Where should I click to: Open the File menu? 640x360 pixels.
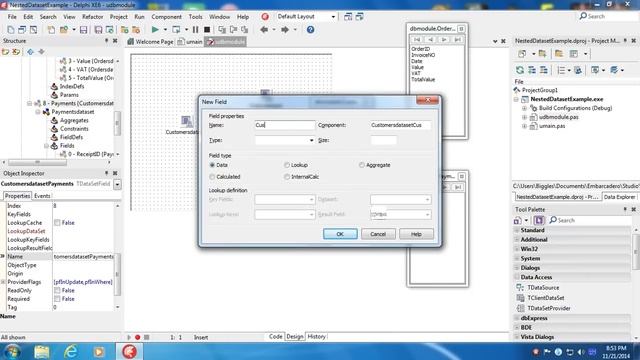[x=12, y=17]
